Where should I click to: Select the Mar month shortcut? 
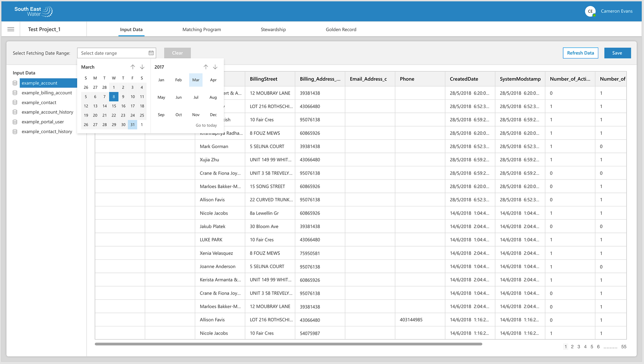[196, 80]
